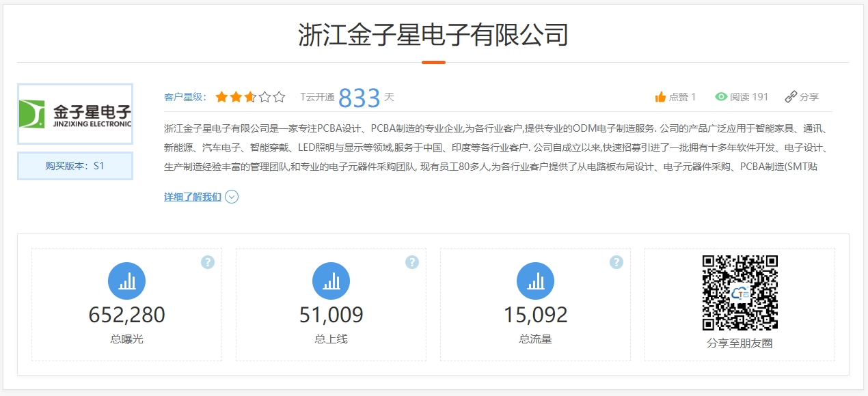Click the total online bar chart icon
This screenshot has height=396, width=868.
[331, 281]
